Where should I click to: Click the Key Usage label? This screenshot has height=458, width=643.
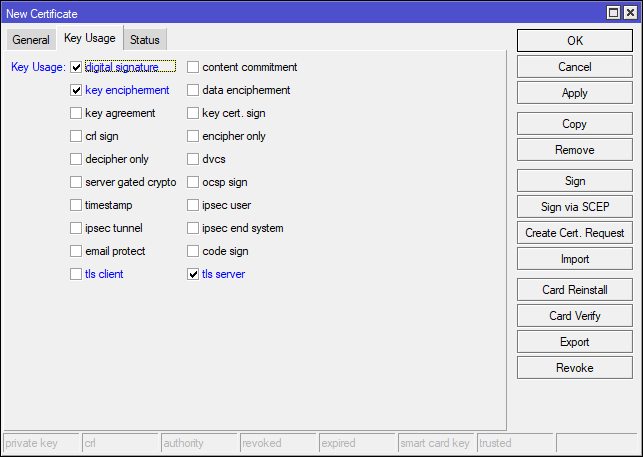pyautogui.click(x=39, y=67)
